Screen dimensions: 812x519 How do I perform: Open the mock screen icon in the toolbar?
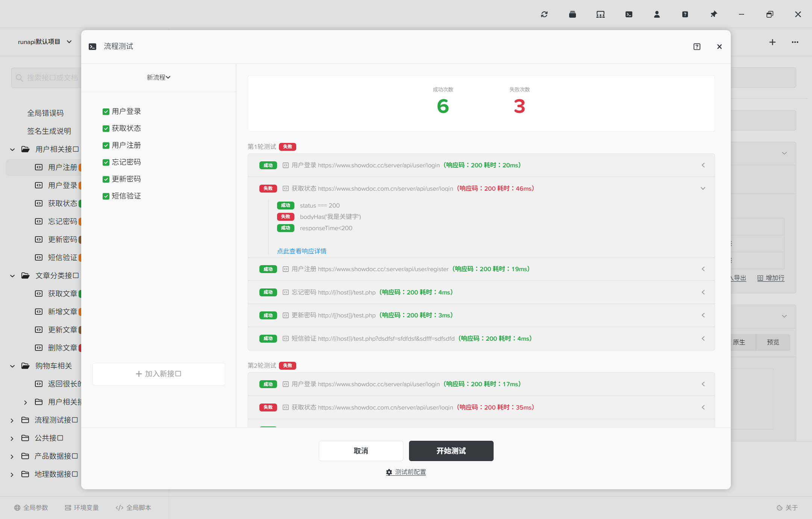pyautogui.click(x=600, y=14)
